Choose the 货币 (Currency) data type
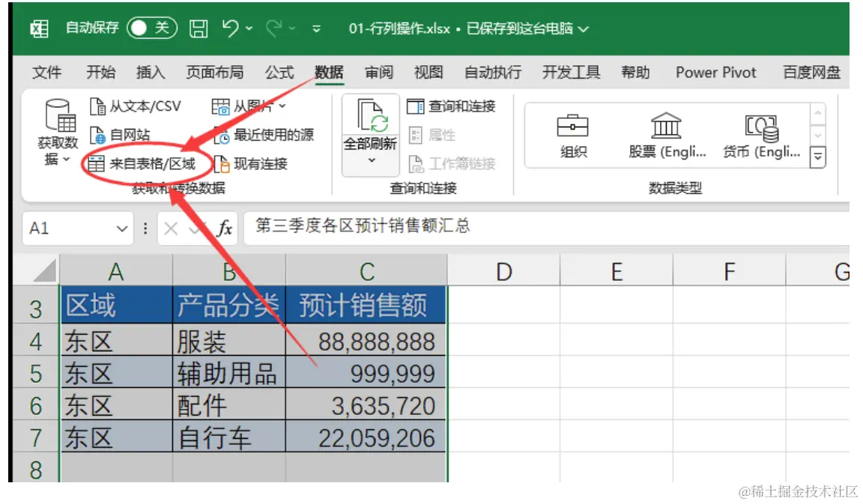 tap(762, 136)
